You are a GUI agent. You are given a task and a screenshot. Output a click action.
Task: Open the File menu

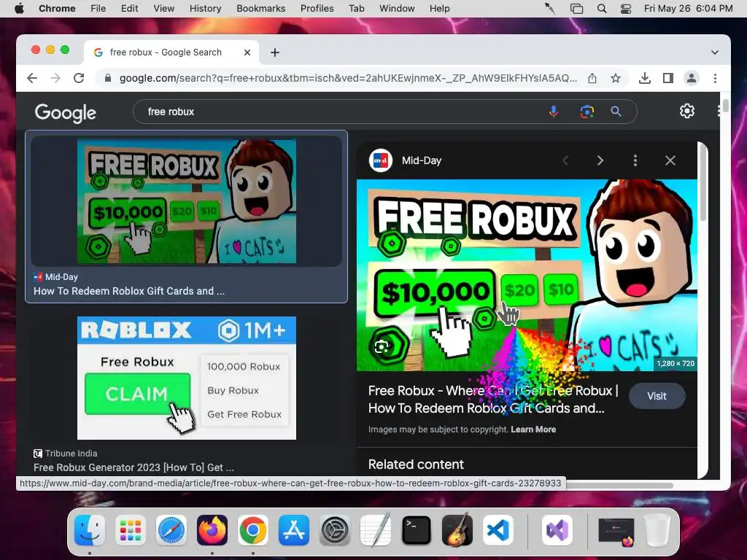click(x=98, y=9)
